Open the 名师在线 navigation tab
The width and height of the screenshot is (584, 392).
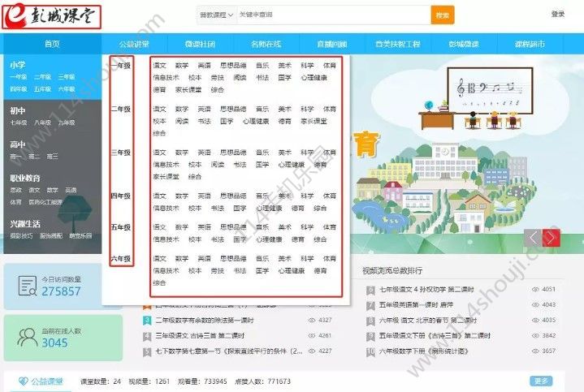266,44
